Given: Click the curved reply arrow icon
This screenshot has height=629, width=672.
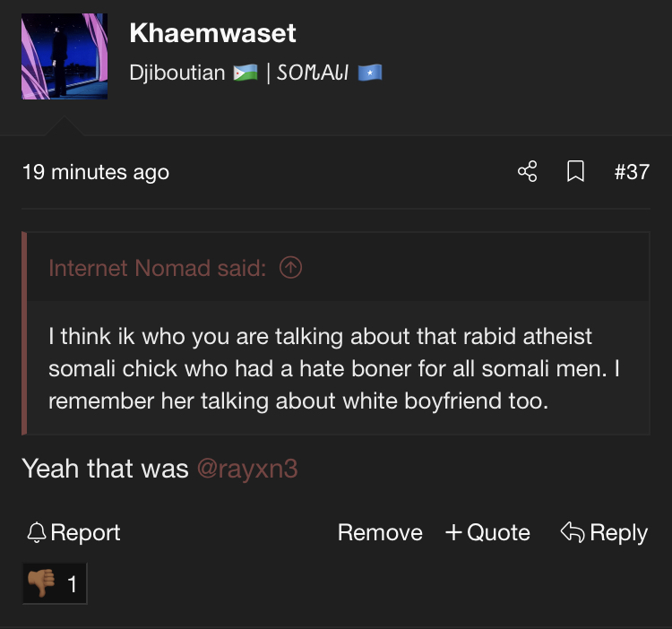Looking at the screenshot, I should [572, 533].
